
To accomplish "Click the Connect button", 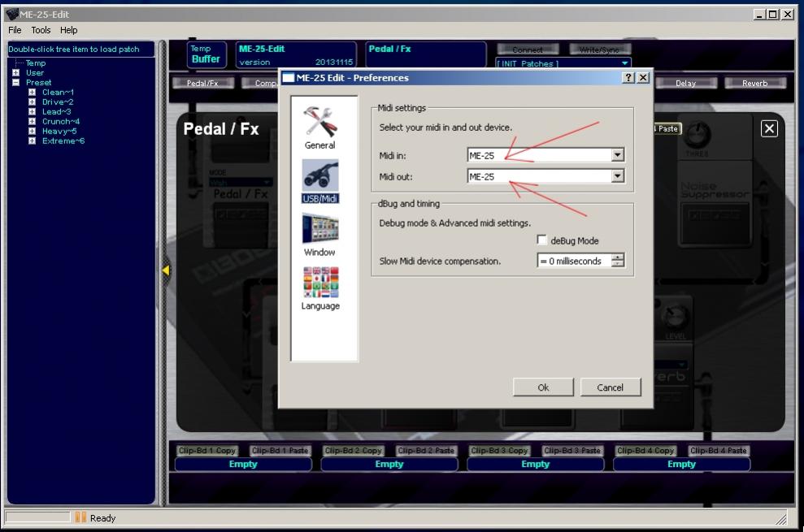I will (x=528, y=50).
